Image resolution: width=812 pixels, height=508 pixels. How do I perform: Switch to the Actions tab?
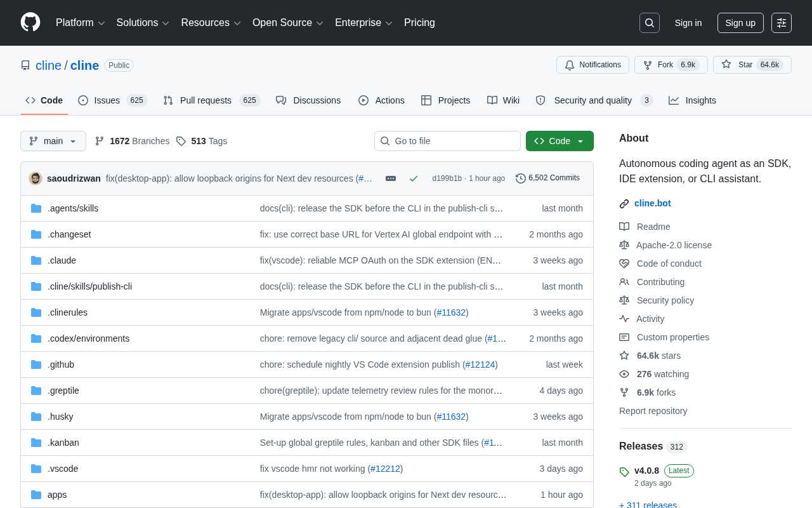click(381, 100)
